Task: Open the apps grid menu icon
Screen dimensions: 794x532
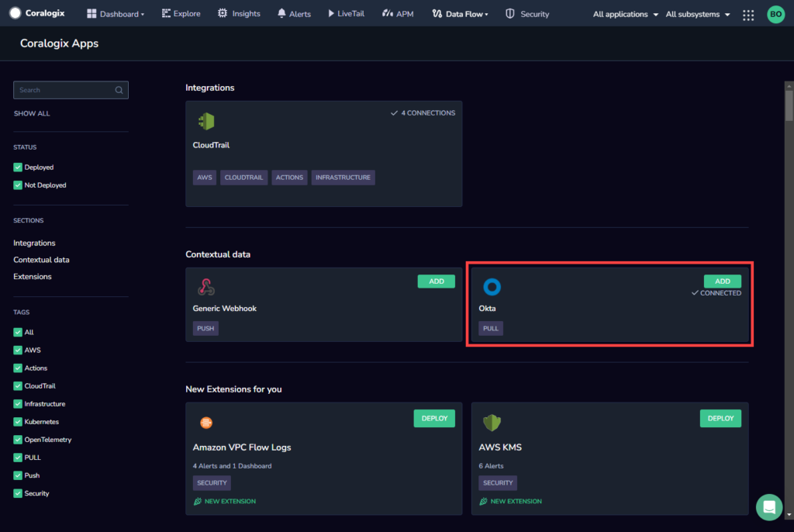Action: (748, 15)
